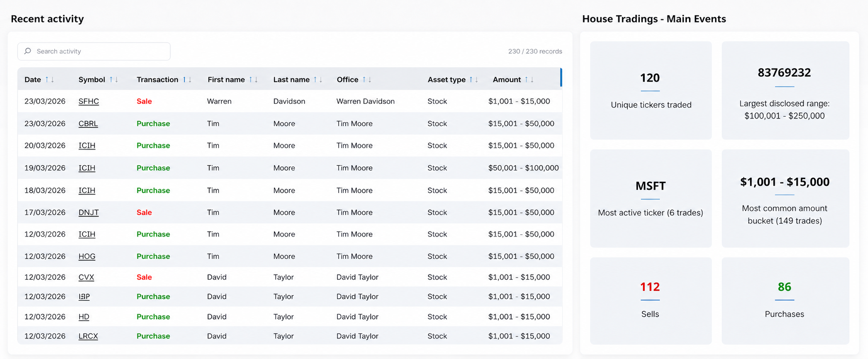Click date '19/03/2026' cell
868x359 pixels.
(45, 168)
